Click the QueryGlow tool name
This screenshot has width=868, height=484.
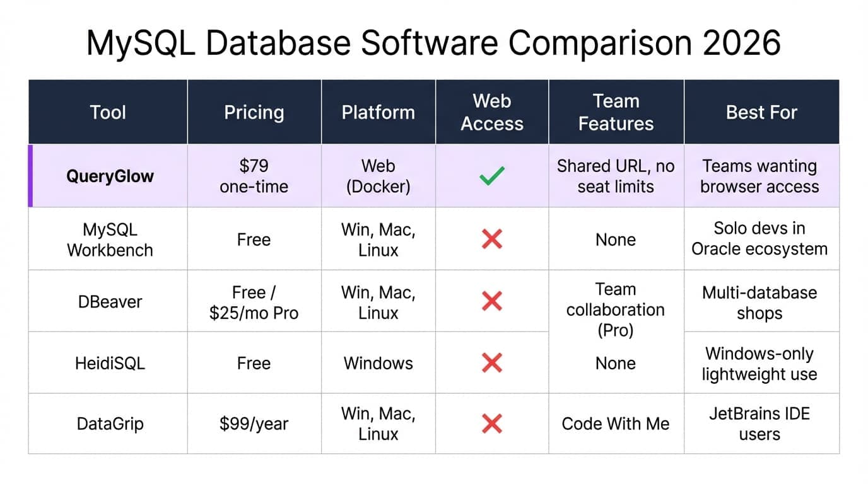tap(110, 176)
